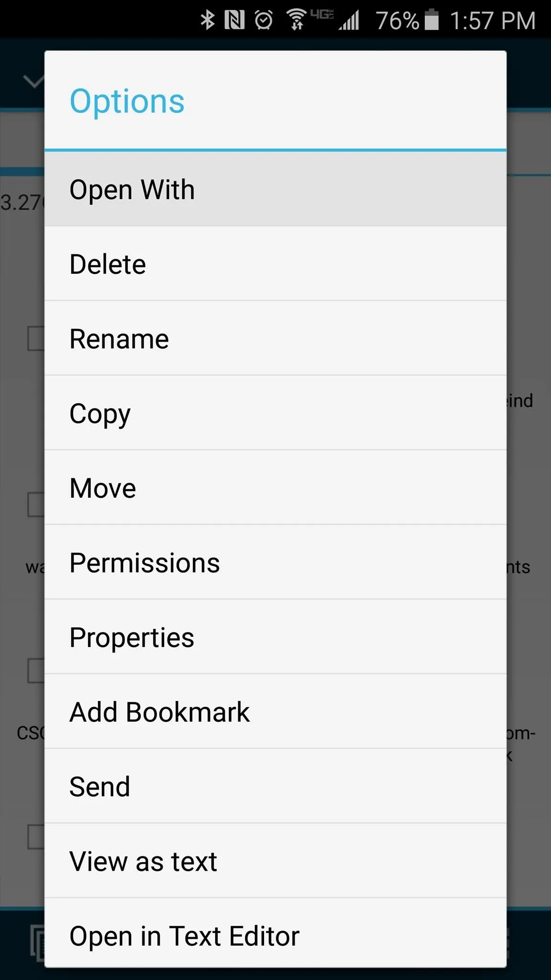Tap the Rename option
The width and height of the screenshot is (551, 980).
275,338
